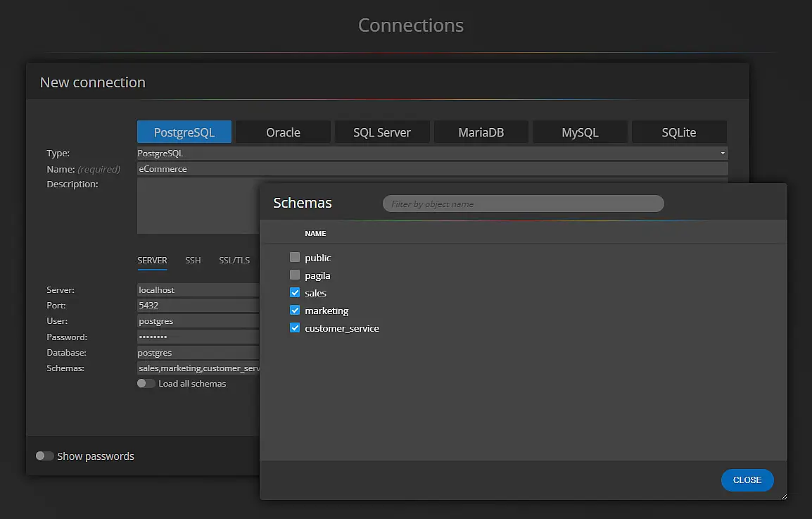Image resolution: width=812 pixels, height=519 pixels.
Task: Click the Filter by object name field
Action: (x=523, y=204)
